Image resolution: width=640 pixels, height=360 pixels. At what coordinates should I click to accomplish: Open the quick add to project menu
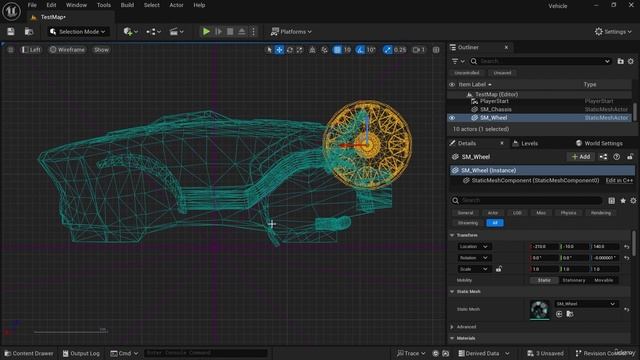(131, 31)
